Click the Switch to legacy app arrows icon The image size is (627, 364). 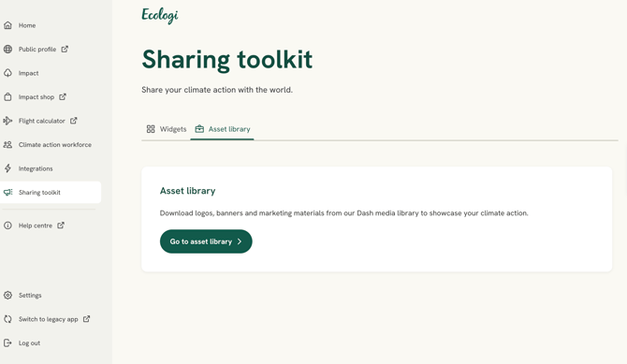click(7, 319)
